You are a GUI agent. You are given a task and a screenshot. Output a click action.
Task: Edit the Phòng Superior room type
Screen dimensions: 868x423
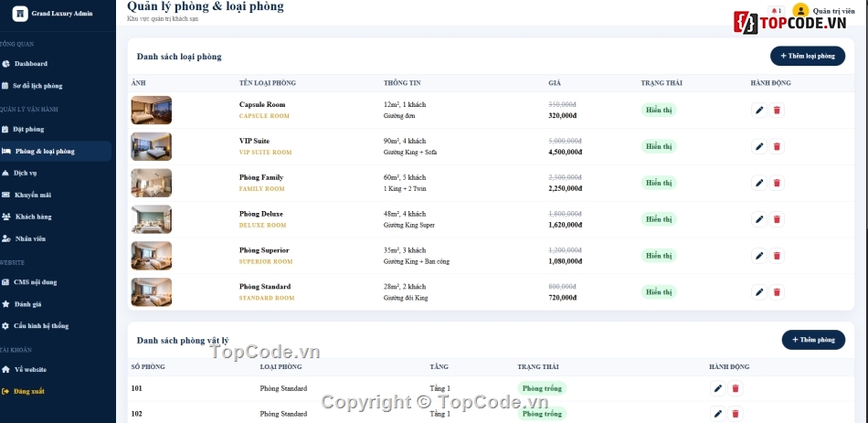(759, 256)
